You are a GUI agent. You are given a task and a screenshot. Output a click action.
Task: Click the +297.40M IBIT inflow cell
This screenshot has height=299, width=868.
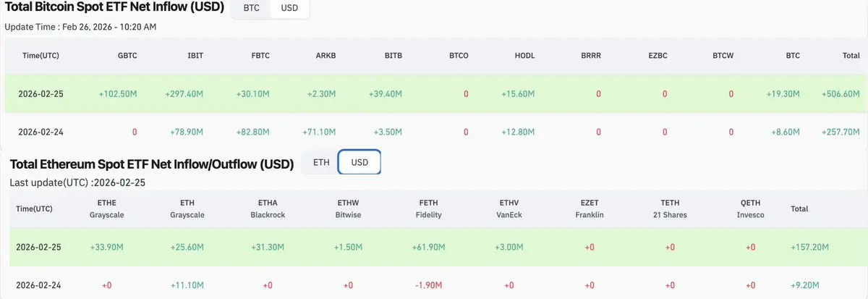click(184, 94)
